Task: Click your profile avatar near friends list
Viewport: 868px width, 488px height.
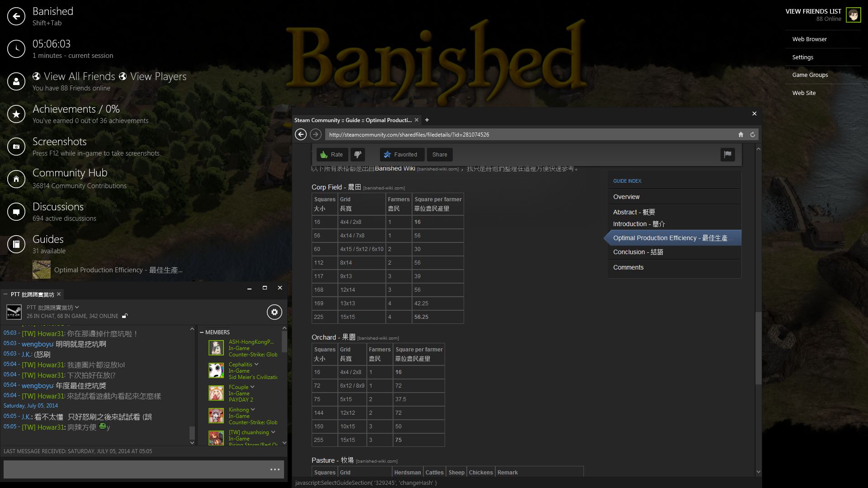Action: (854, 15)
